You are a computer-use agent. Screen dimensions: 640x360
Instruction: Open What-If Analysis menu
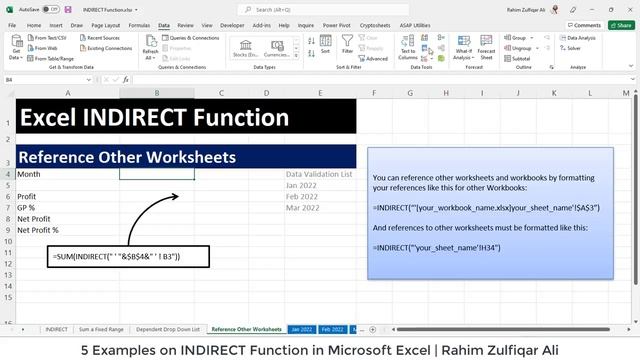[464, 47]
